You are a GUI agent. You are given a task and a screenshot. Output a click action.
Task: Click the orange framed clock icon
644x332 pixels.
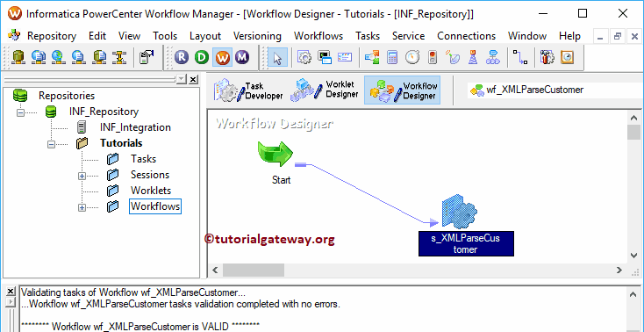[567, 57]
